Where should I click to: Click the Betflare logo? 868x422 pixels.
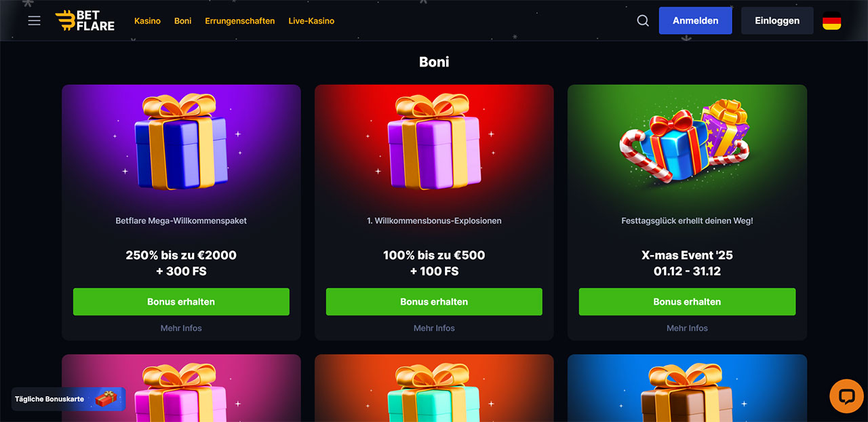85,20
